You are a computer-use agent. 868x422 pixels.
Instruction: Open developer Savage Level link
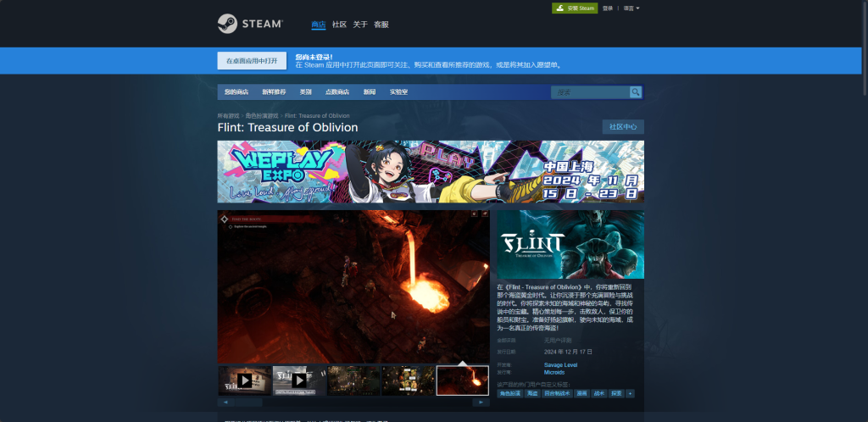tap(560, 365)
